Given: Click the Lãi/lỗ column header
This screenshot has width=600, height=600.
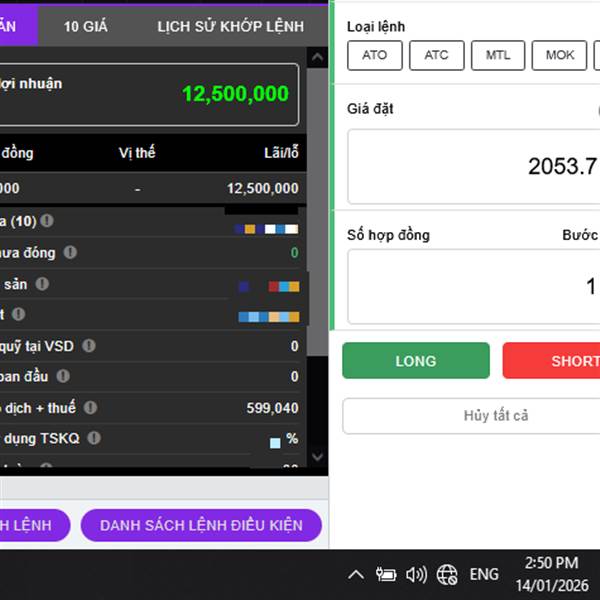Looking at the screenshot, I should [x=281, y=153].
